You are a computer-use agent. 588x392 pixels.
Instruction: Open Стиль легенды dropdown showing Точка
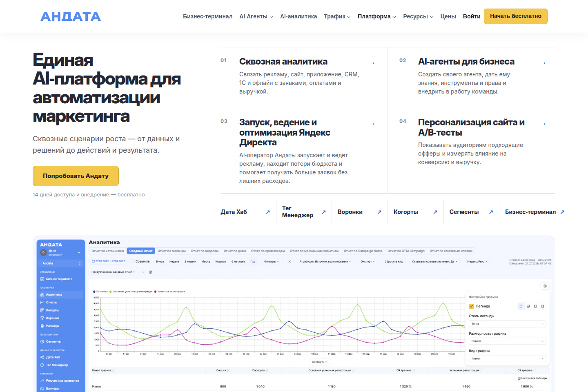tap(508, 324)
